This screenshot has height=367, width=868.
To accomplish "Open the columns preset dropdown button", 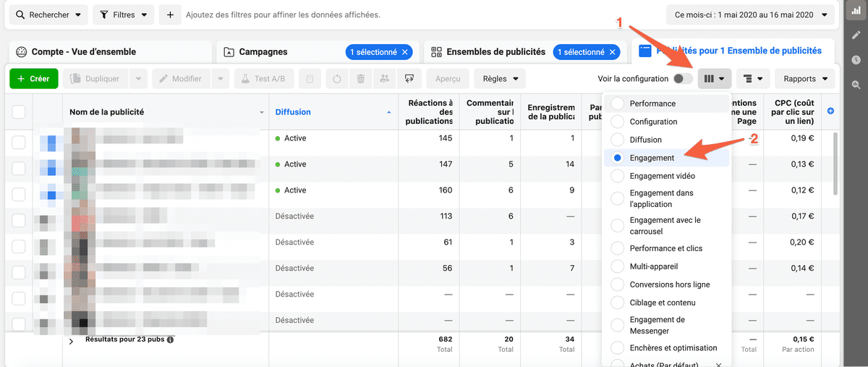I will point(715,79).
